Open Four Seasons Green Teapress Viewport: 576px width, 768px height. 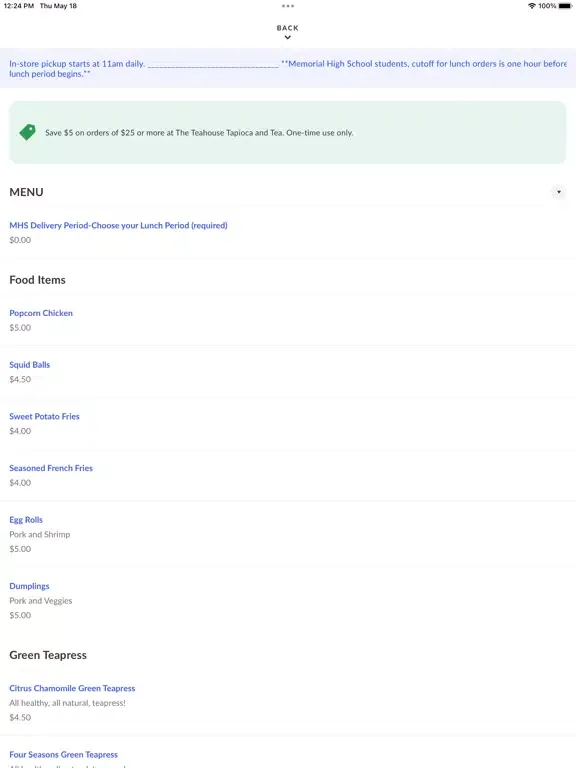64,754
